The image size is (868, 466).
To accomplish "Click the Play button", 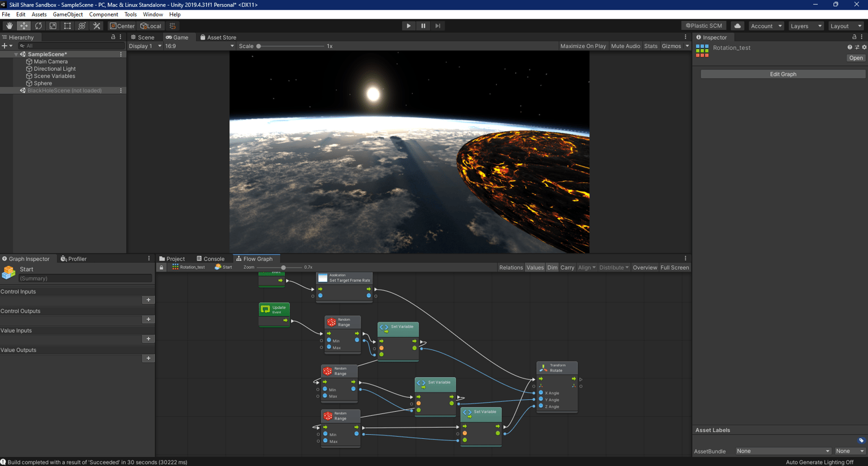I will click(409, 26).
